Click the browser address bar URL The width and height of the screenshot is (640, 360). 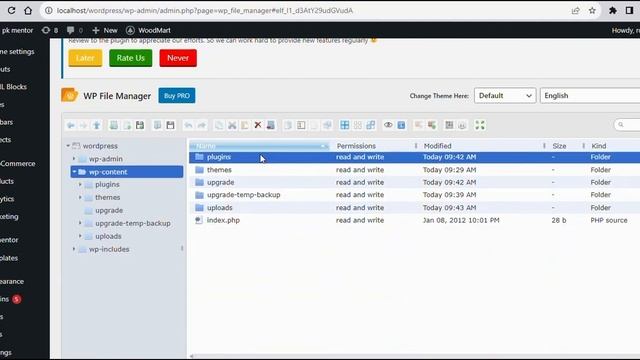(x=205, y=11)
